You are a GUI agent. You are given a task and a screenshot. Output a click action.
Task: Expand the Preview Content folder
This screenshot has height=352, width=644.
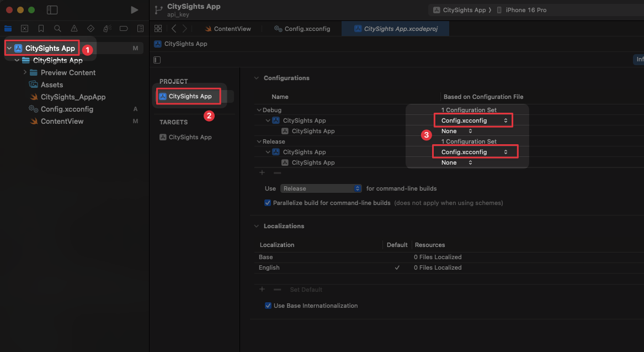point(25,72)
